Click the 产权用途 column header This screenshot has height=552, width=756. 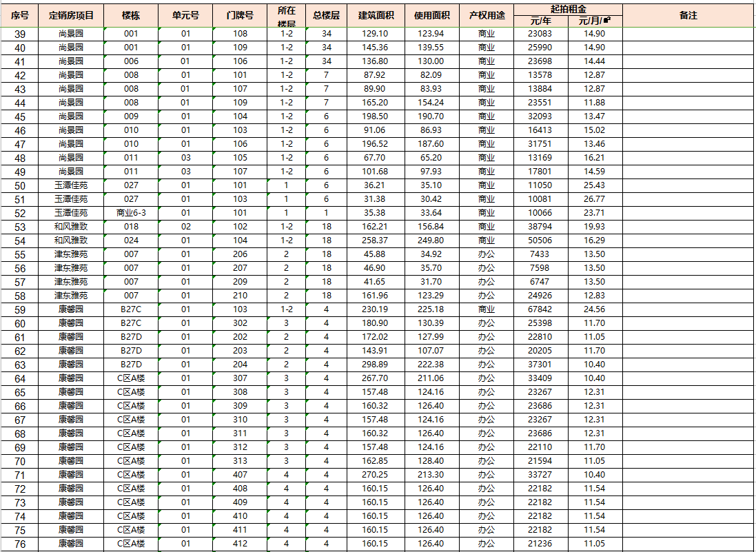[x=487, y=15]
